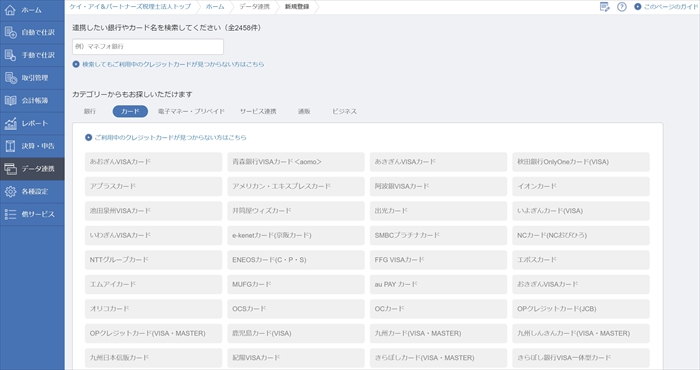
Task: Choose あおぎんVISAカード
Action: click(154, 162)
